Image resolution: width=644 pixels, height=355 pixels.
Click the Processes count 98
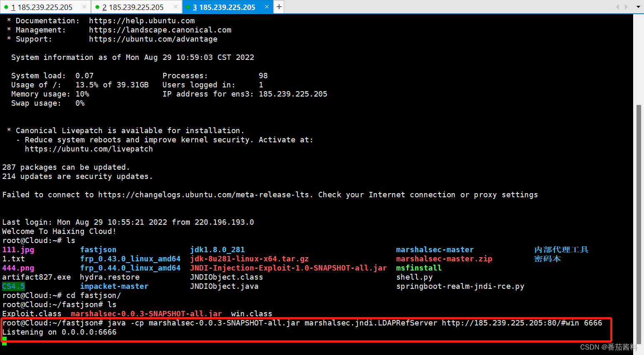pos(263,76)
